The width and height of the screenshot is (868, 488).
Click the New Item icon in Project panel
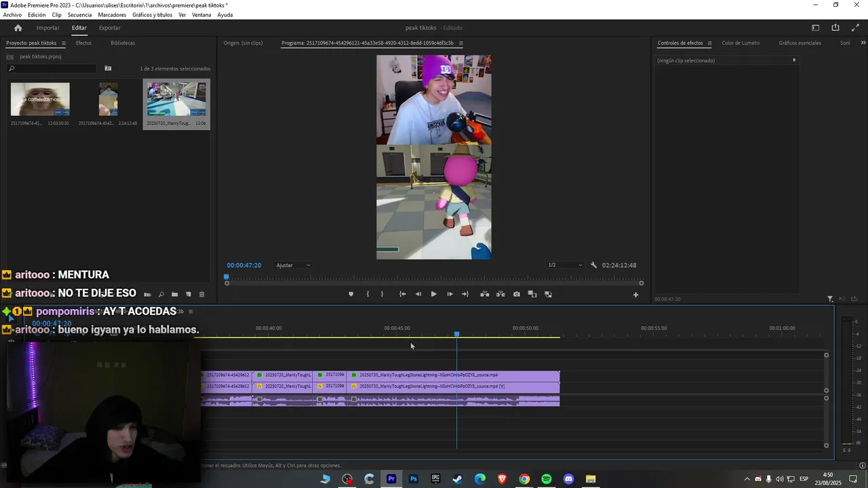point(189,294)
